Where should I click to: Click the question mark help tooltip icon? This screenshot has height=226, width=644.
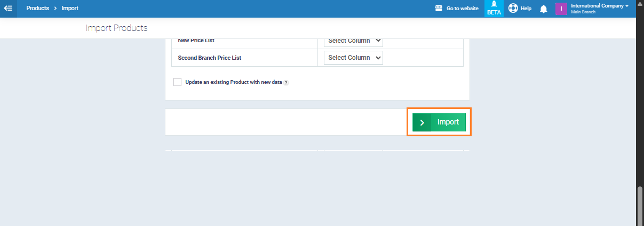click(x=286, y=83)
